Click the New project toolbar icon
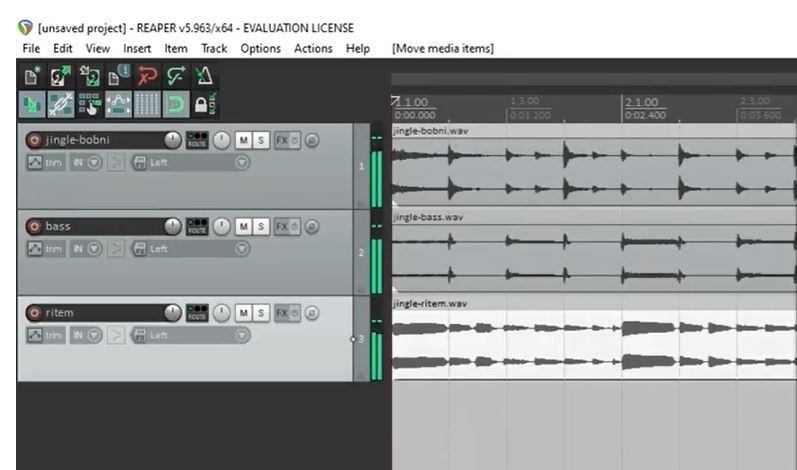 coord(32,76)
